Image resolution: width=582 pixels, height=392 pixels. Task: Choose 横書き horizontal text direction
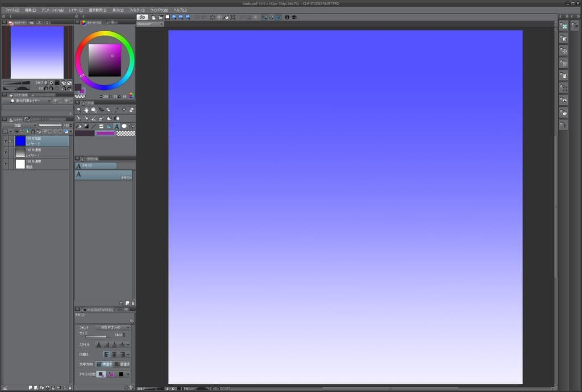click(105, 364)
